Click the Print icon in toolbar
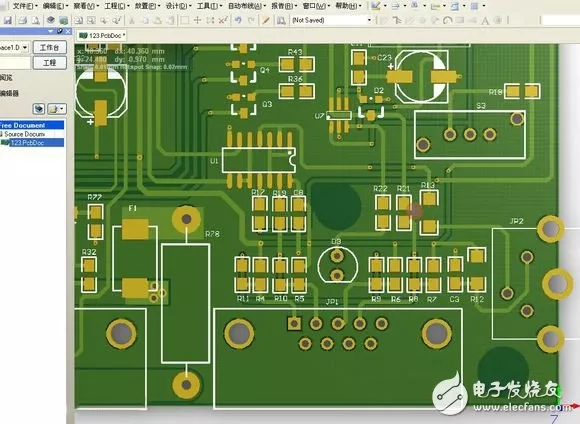 (x=23, y=20)
